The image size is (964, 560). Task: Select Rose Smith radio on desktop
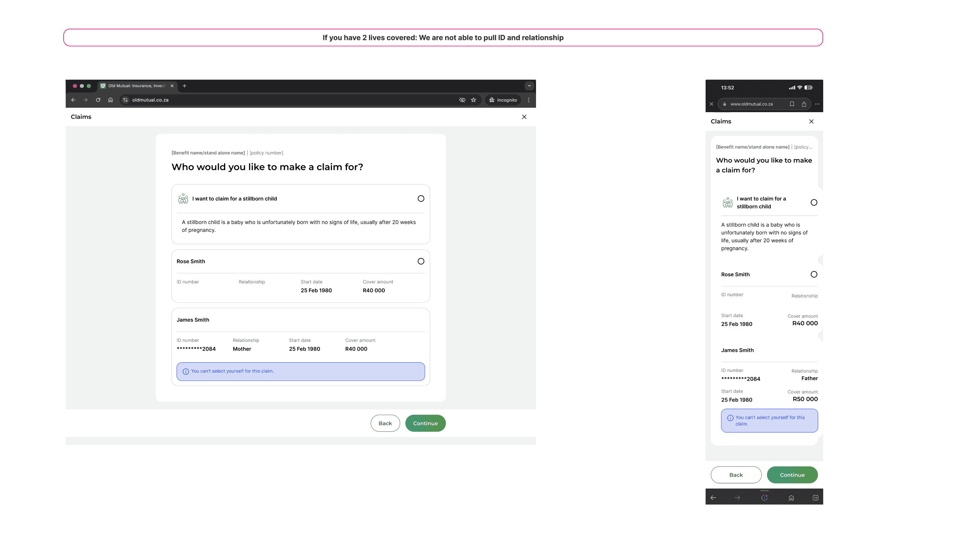pos(421,261)
